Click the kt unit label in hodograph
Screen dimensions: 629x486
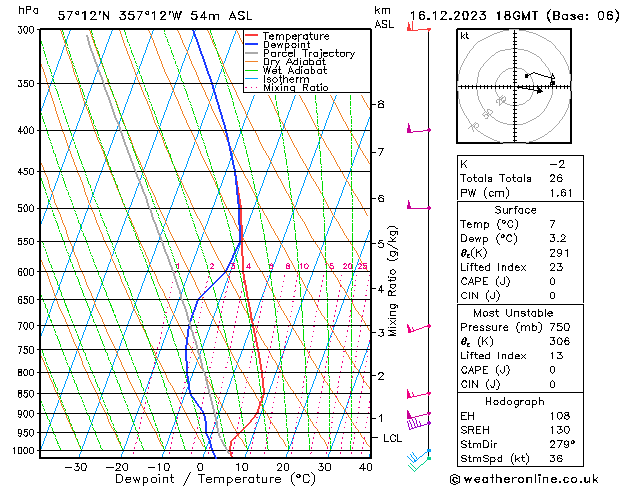pos(465,36)
